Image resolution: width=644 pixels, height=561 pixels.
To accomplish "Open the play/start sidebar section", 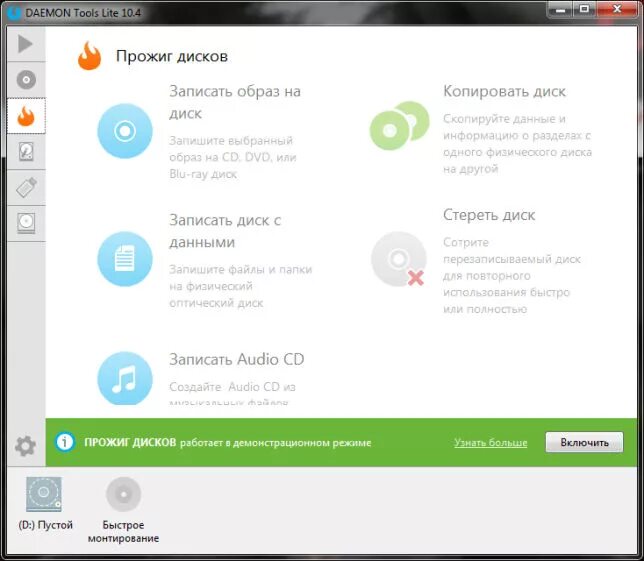I will (26, 44).
